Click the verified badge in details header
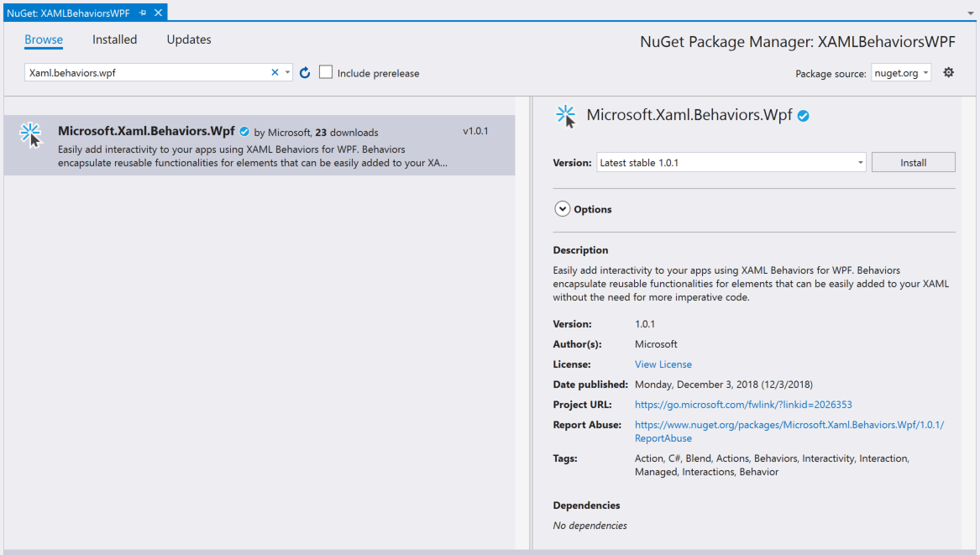Viewport: 980px width, 555px height. pyautogui.click(x=803, y=116)
